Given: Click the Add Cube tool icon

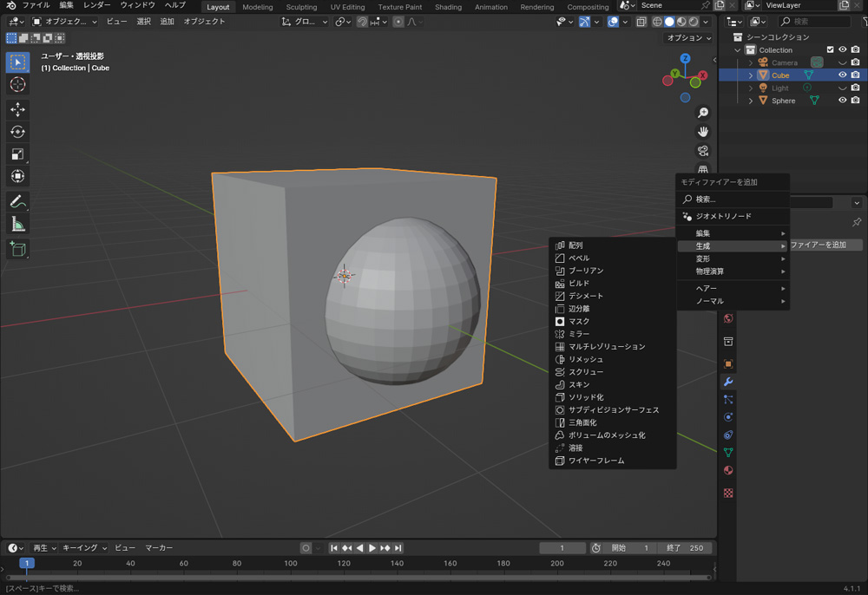Looking at the screenshot, I should click(17, 250).
